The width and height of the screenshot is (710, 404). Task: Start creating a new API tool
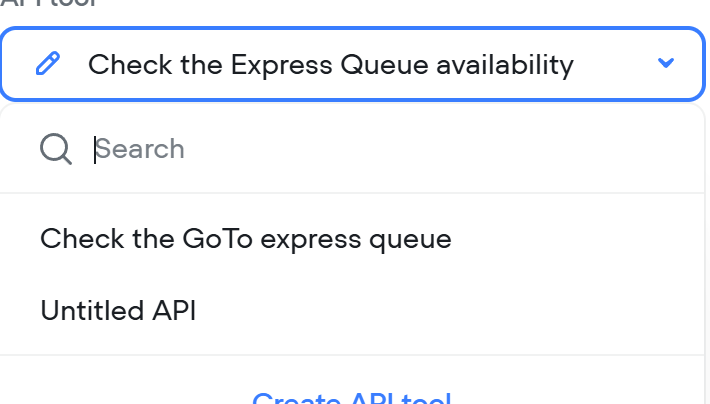352,398
